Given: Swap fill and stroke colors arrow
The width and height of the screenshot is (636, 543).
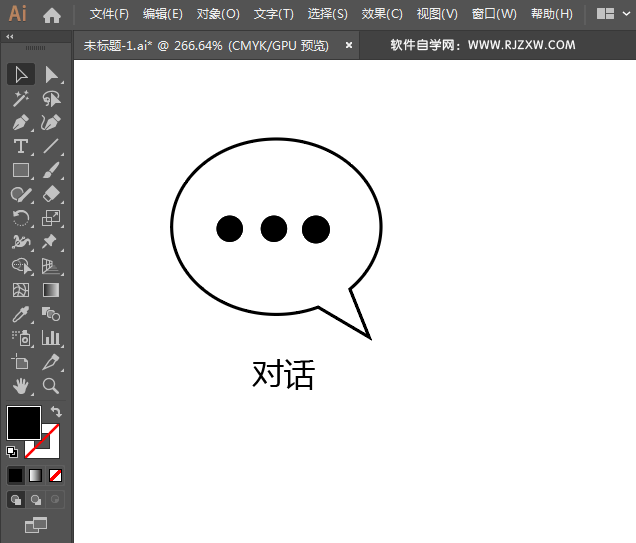Looking at the screenshot, I should coord(57,411).
